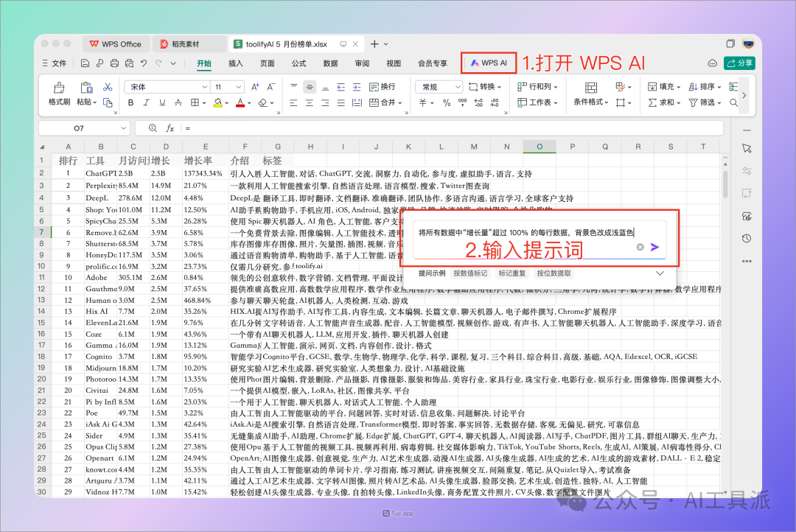Click the cloud sync status icon

click(713, 63)
